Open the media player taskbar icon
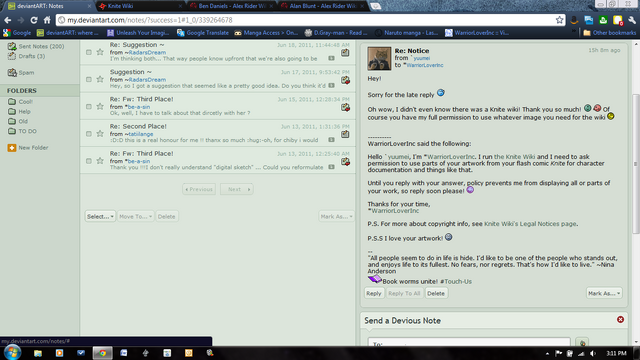 click(60, 353)
